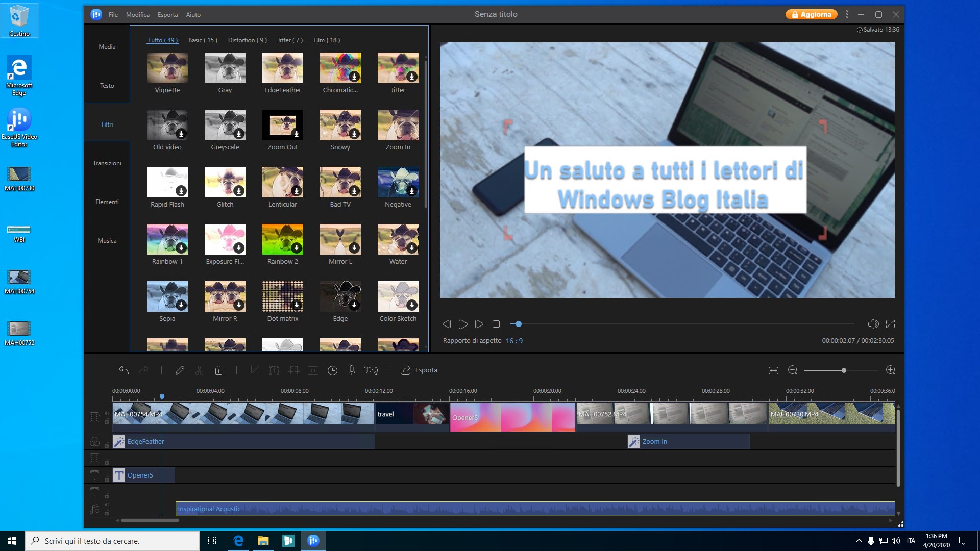
Task: Open the Transizioni sidebar section
Action: tap(107, 163)
